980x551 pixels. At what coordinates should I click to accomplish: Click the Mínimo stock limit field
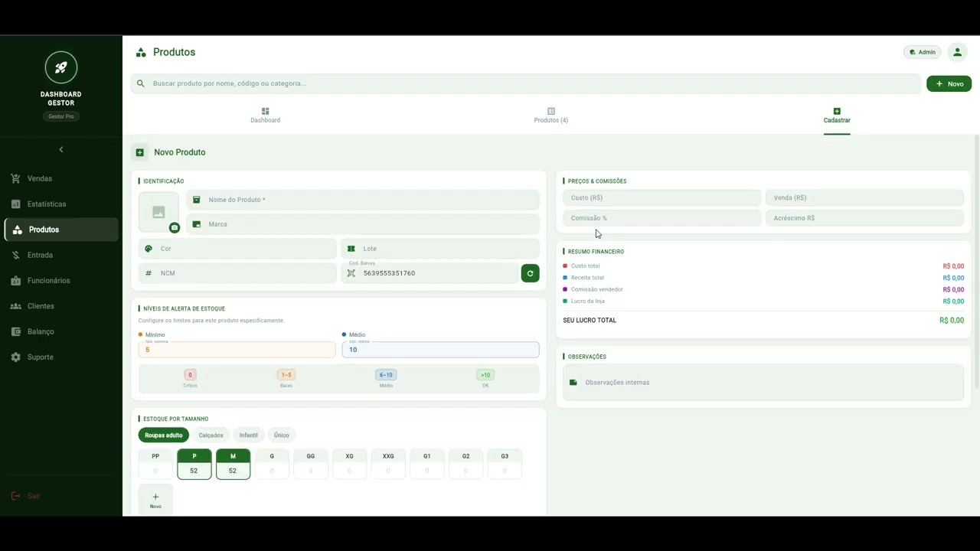(237, 350)
